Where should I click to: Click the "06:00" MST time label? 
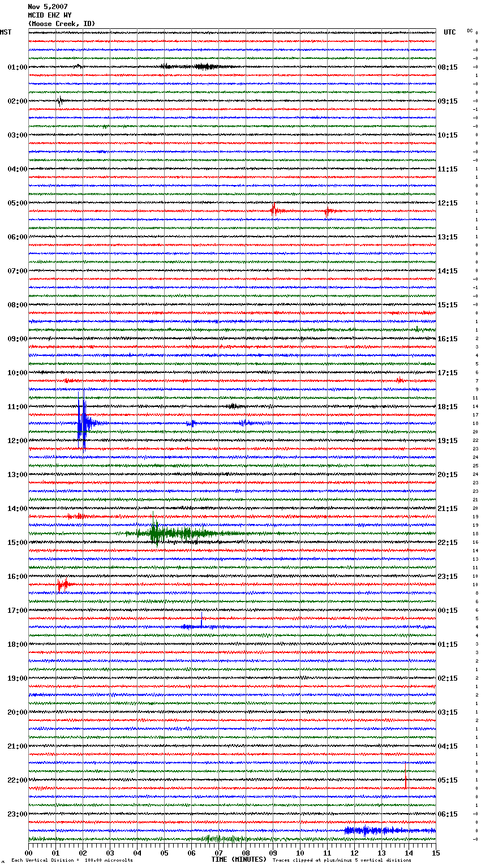(18, 237)
